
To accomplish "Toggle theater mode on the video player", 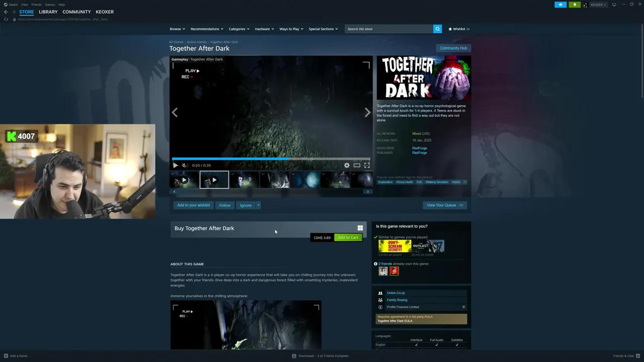I will click(x=357, y=165).
